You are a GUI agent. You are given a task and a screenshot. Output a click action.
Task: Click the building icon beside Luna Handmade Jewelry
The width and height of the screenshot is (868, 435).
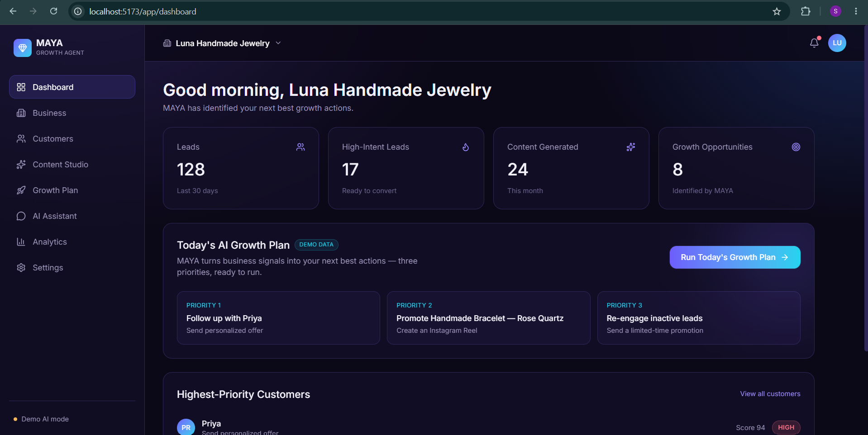[x=167, y=43]
